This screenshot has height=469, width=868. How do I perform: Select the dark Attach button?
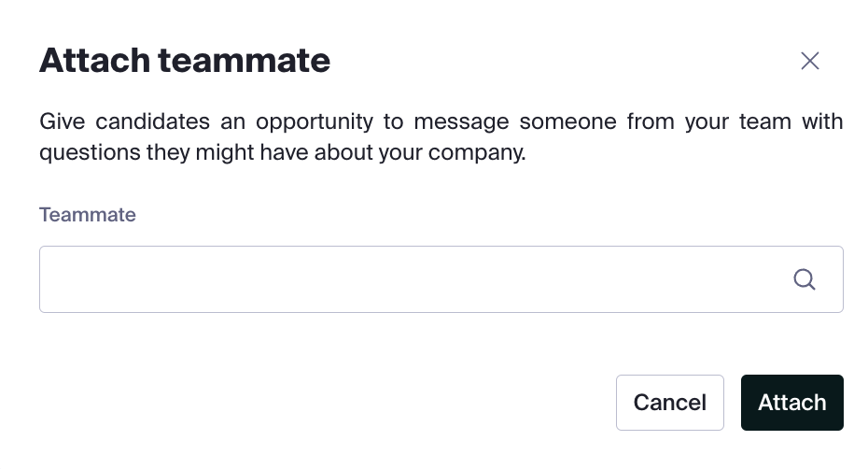[792, 403]
